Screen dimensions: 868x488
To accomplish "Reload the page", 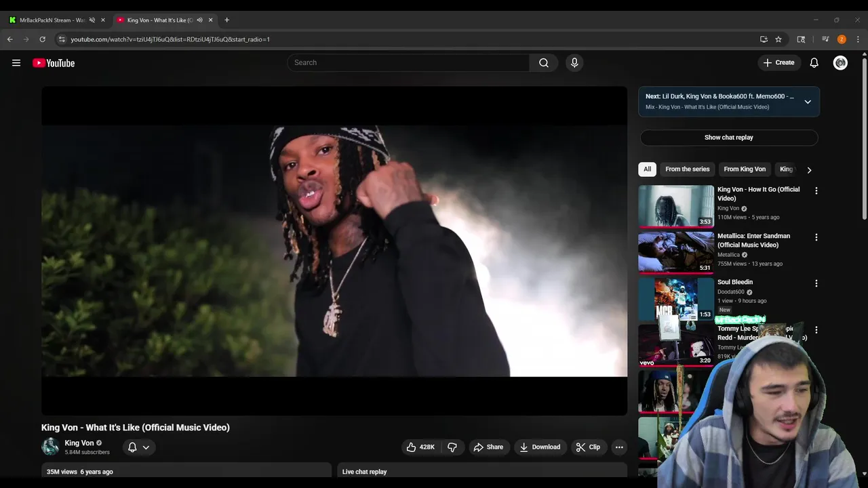I will point(42,39).
